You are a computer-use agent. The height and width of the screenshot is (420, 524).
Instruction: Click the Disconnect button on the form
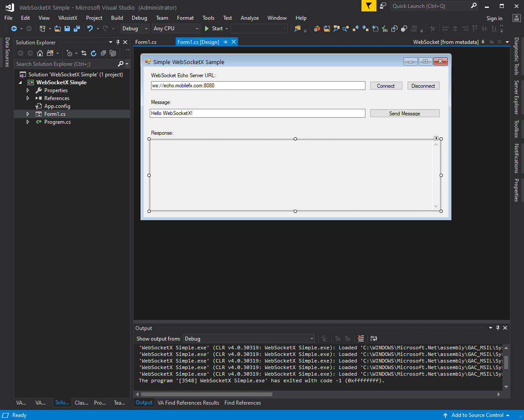tap(423, 86)
